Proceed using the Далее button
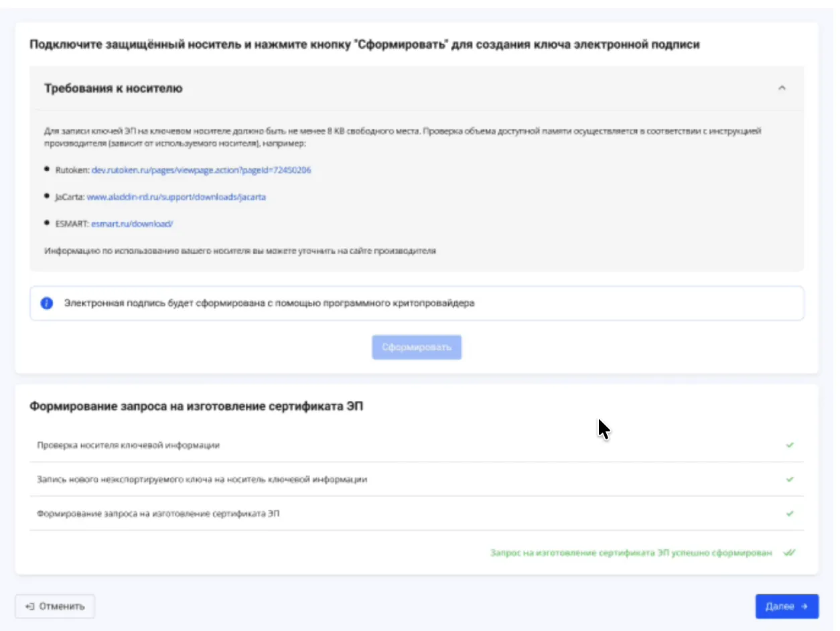This screenshot has width=840, height=631. click(786, 606)
